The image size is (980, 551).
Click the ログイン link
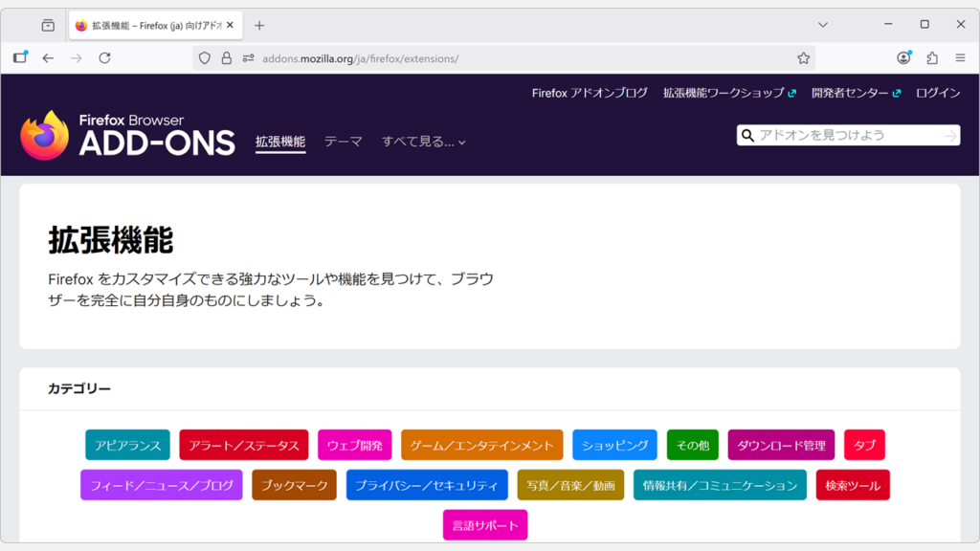pos(938,93)
